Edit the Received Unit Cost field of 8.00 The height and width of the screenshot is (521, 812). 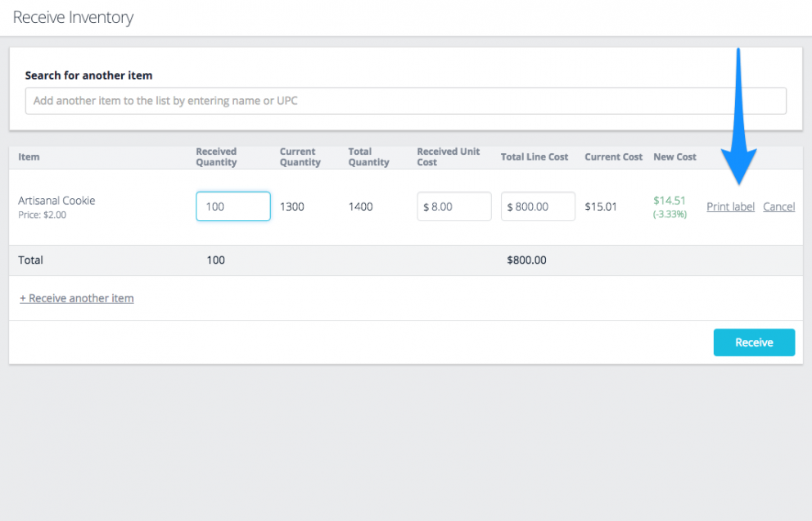coord(453,206)
